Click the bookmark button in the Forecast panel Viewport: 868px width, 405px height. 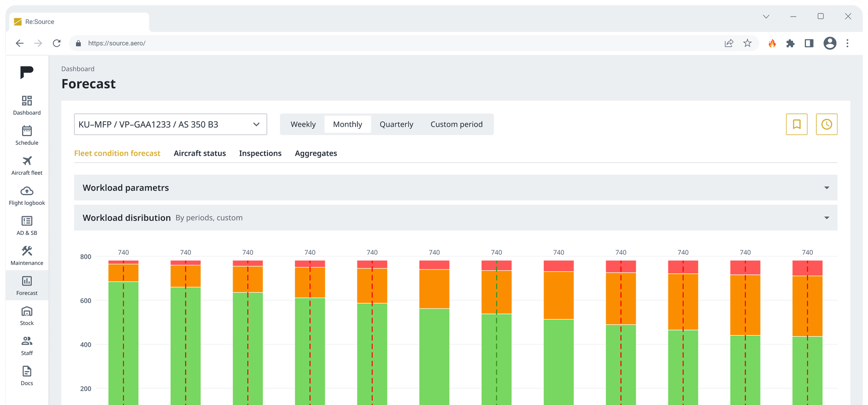click(797, 124)
